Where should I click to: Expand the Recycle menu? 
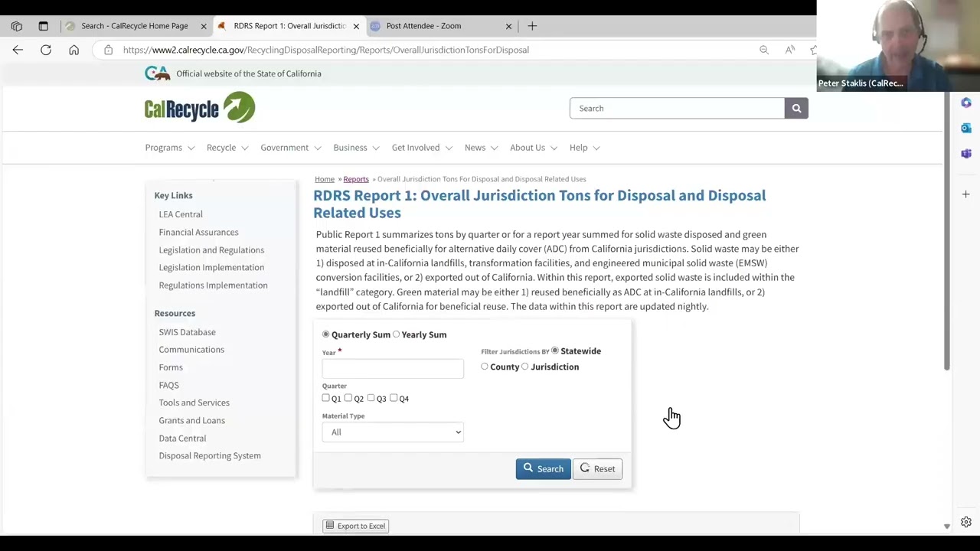[x=227, y=148]
